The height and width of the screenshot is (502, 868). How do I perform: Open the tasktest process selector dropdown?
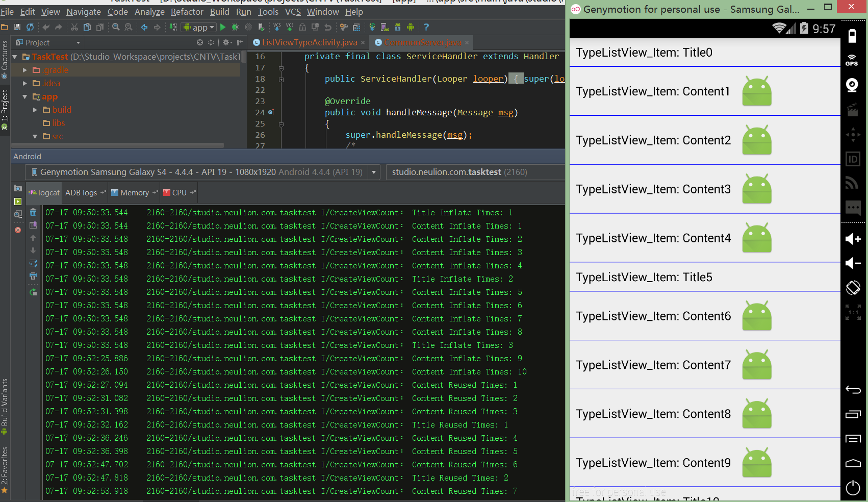click(475, 172)
